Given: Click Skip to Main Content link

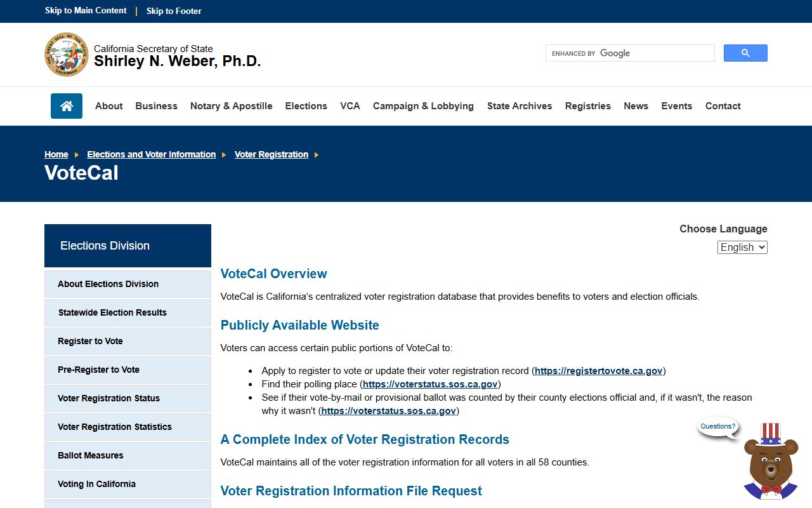Looking at the screenshot, I should [x=86, y=11].
